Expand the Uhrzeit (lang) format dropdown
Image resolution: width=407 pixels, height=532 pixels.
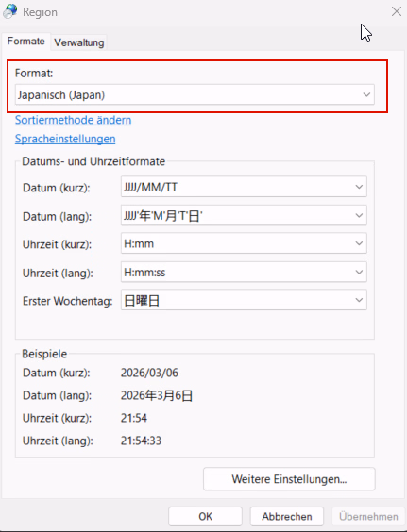click(244, 272)
